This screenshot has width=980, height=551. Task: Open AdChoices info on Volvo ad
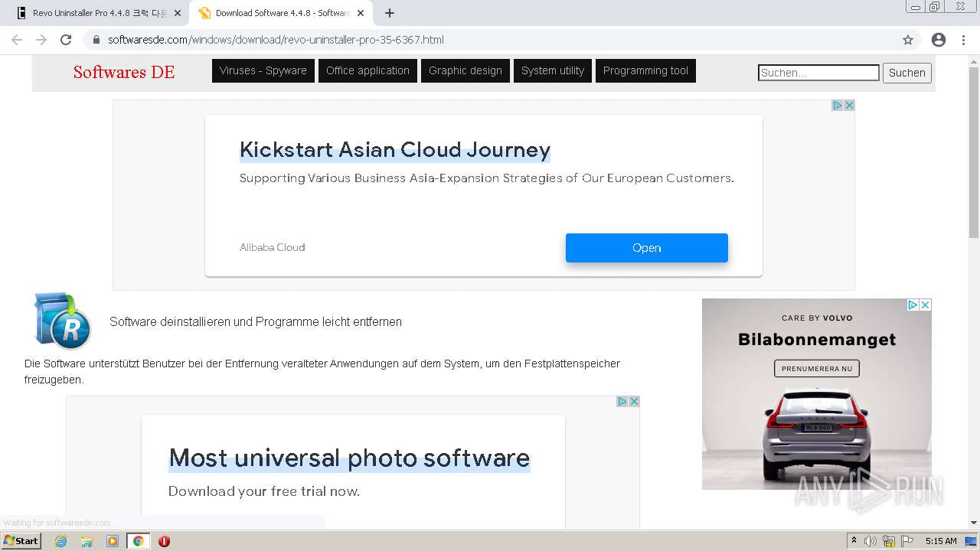(913, 305)
